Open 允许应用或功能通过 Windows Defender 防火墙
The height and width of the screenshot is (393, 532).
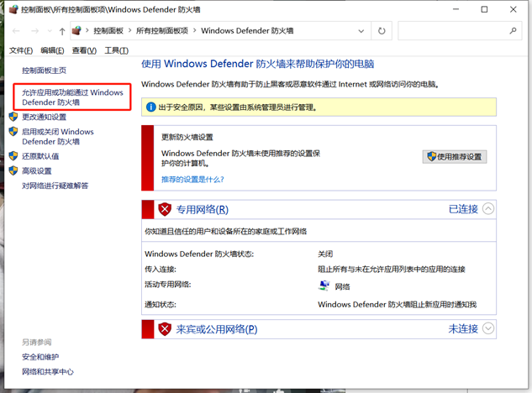(72, 97)
